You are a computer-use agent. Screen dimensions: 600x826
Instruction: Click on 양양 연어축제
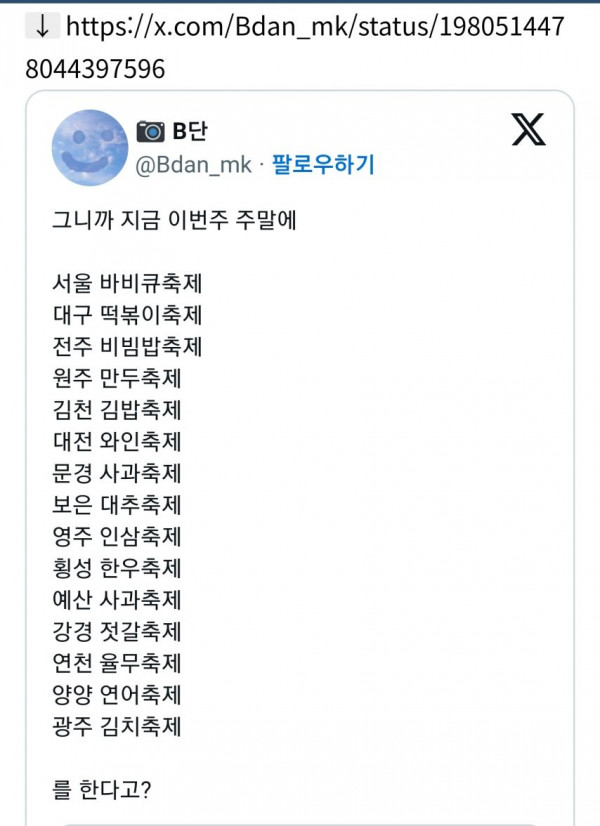(116, 695)
